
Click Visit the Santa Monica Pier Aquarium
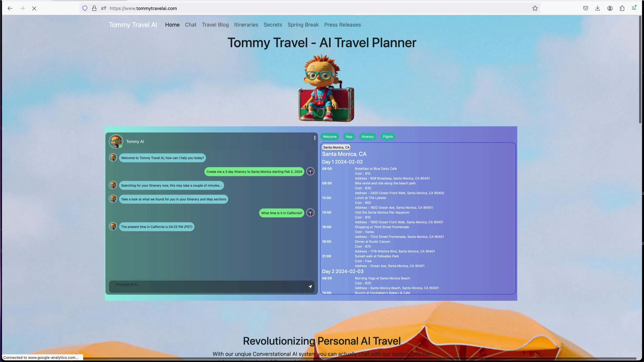pyautogui.click(x=382, y=213)
